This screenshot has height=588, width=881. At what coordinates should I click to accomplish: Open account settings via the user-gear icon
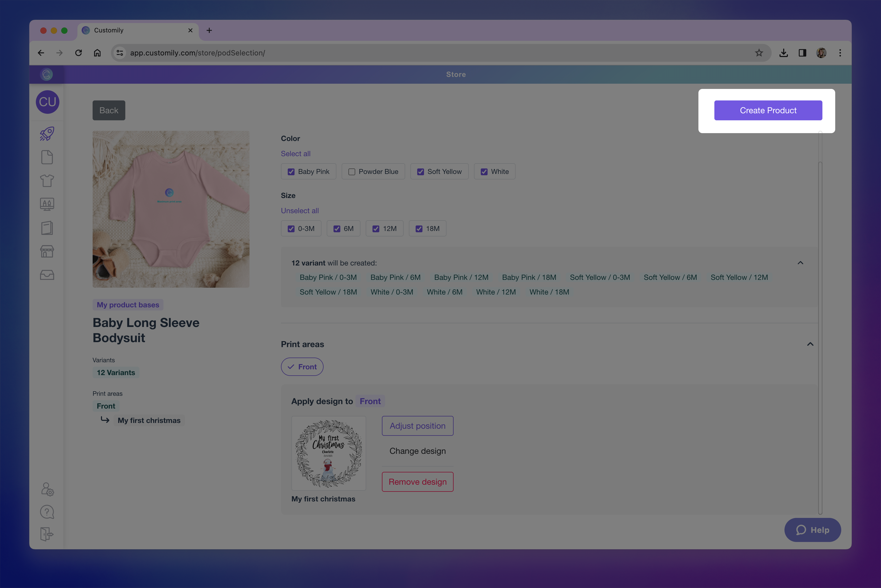47,489
